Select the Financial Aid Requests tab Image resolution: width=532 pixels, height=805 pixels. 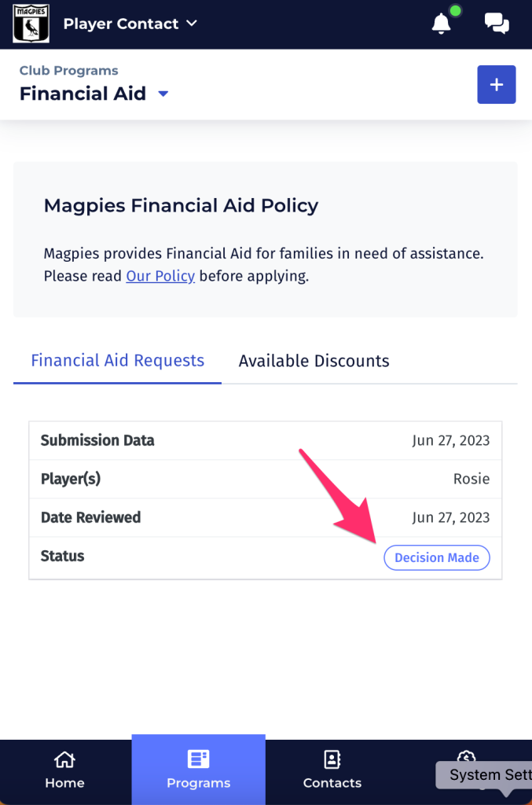pos(118,360)
